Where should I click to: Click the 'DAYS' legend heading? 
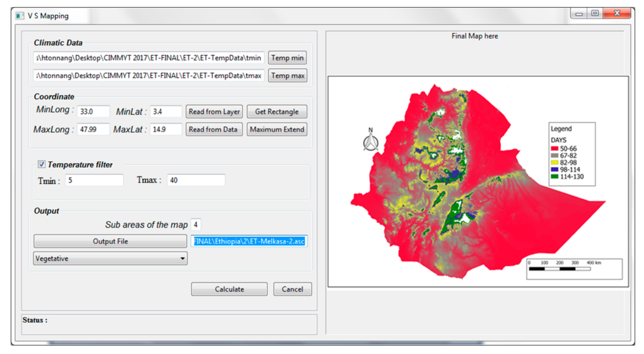559,140
